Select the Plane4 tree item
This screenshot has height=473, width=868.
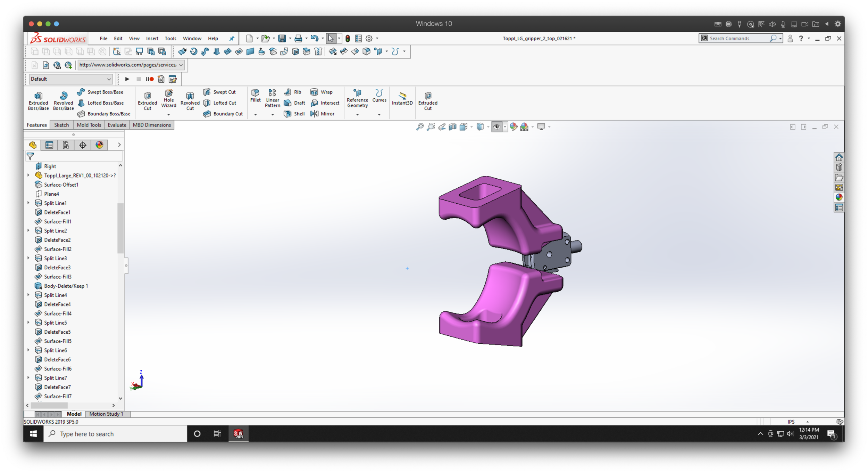(51, 194)
